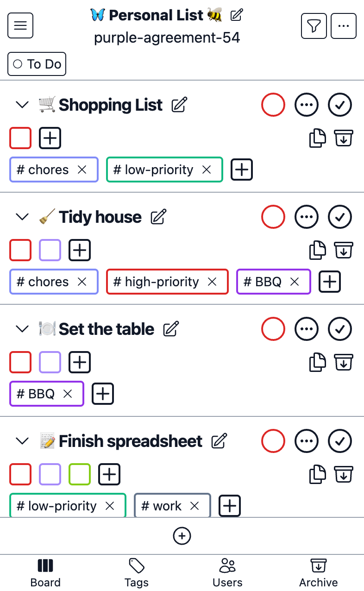The width and height of the screenshot is (364, 591).
Task: Open the Archive tab
Action: tap(319, 572)
